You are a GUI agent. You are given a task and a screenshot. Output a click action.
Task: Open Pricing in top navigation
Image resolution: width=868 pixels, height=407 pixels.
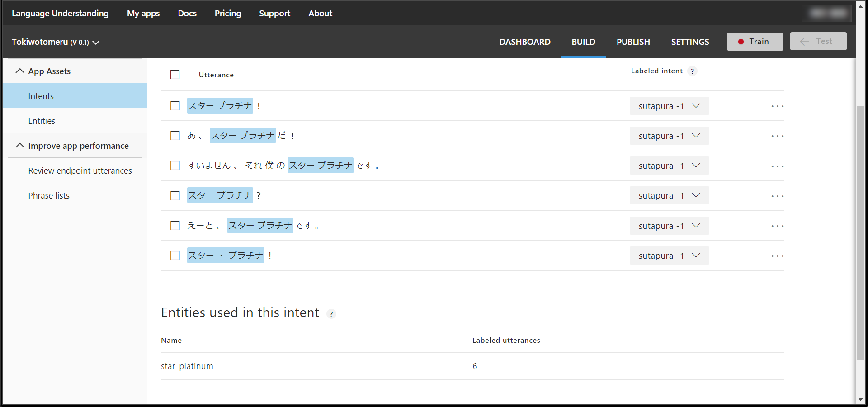(228, 14)
